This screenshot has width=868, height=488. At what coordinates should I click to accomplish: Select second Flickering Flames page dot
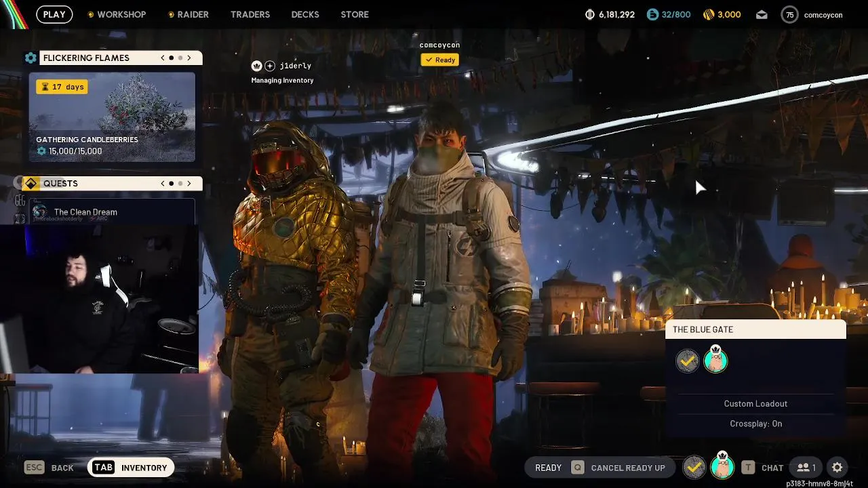click(180, 58)
